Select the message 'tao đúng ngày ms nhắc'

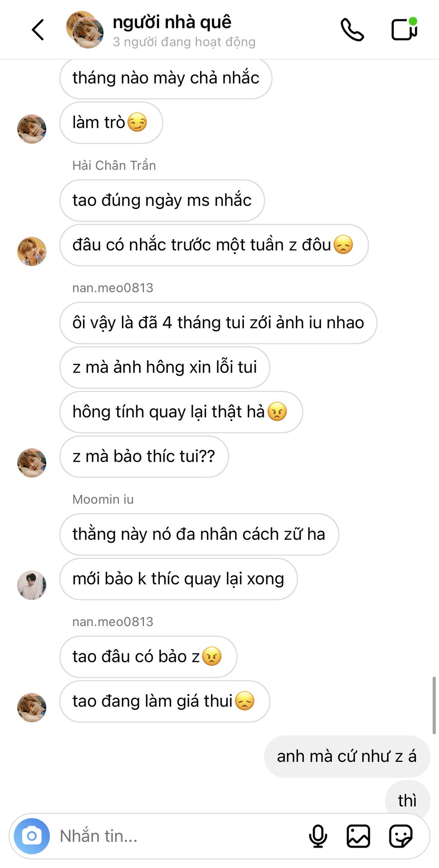[162, 200]
